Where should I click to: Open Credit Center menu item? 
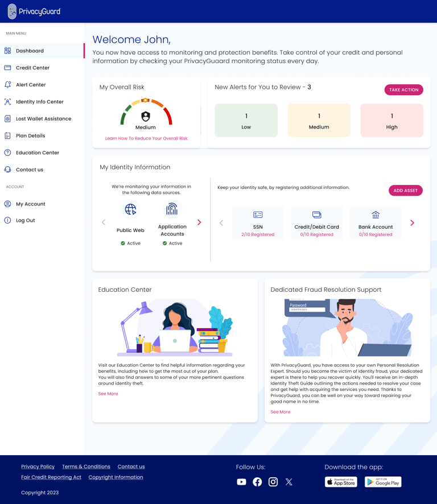click(x=42, y=68)
